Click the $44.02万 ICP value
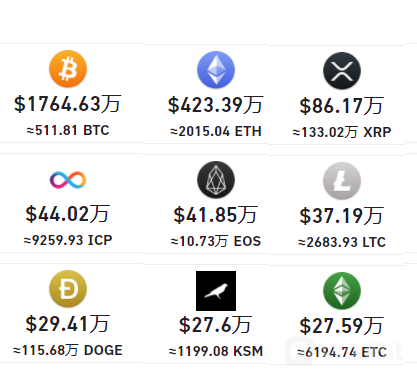The width and height of the screenshot is (417, 381). (x=68, y=214)
